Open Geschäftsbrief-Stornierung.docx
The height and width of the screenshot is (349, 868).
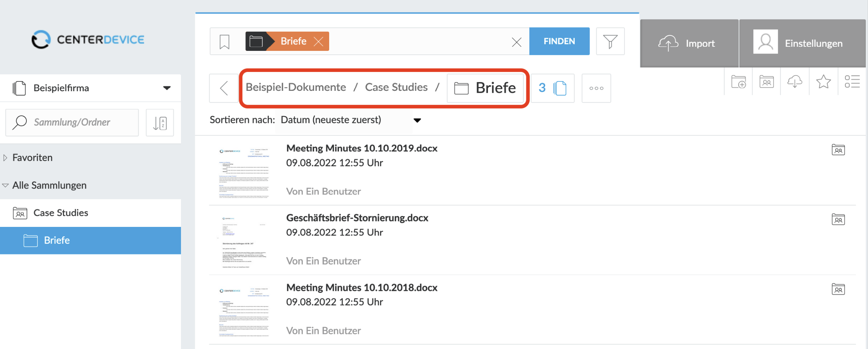(357, 218)
